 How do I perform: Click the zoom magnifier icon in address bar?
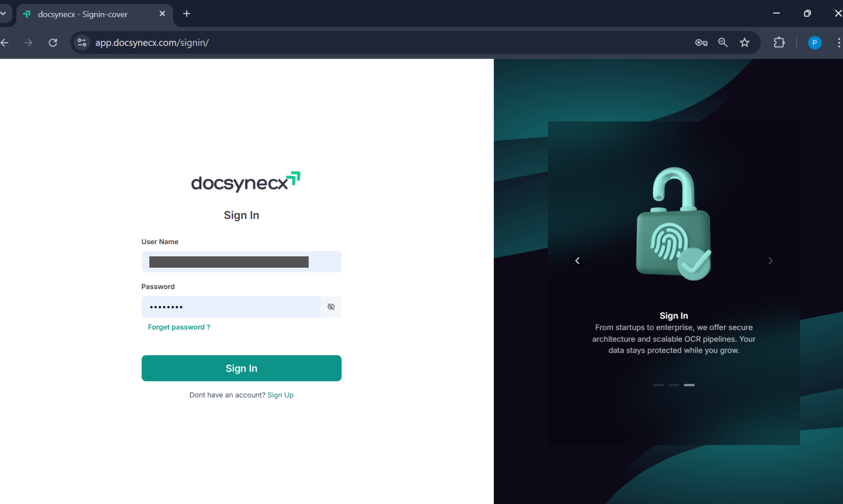pyautogui.click(x=723, y=42)
